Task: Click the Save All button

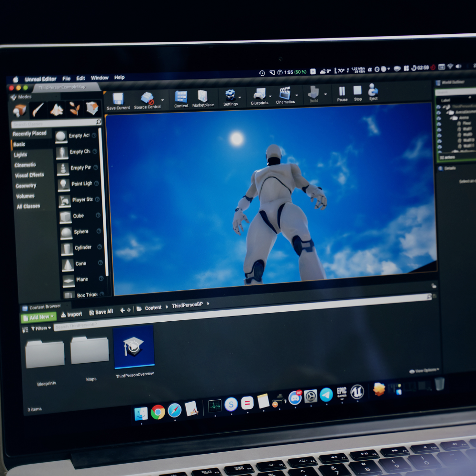Action: point(101,312)
